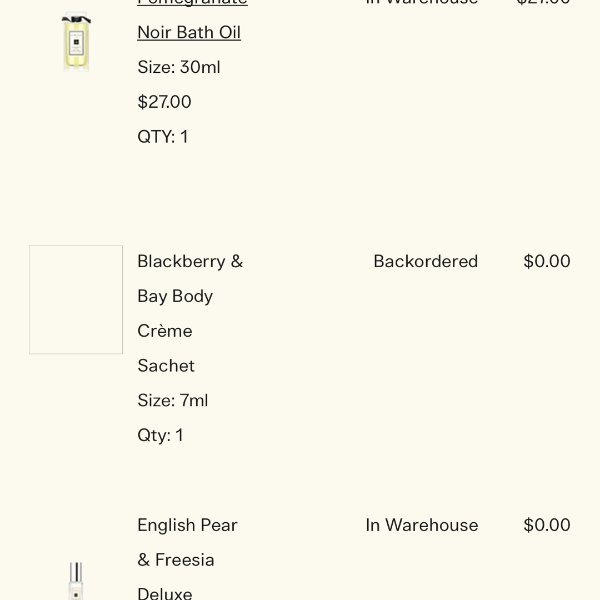
Task: Click In Warehouse status for English Pear
Action: click(422, 525)
